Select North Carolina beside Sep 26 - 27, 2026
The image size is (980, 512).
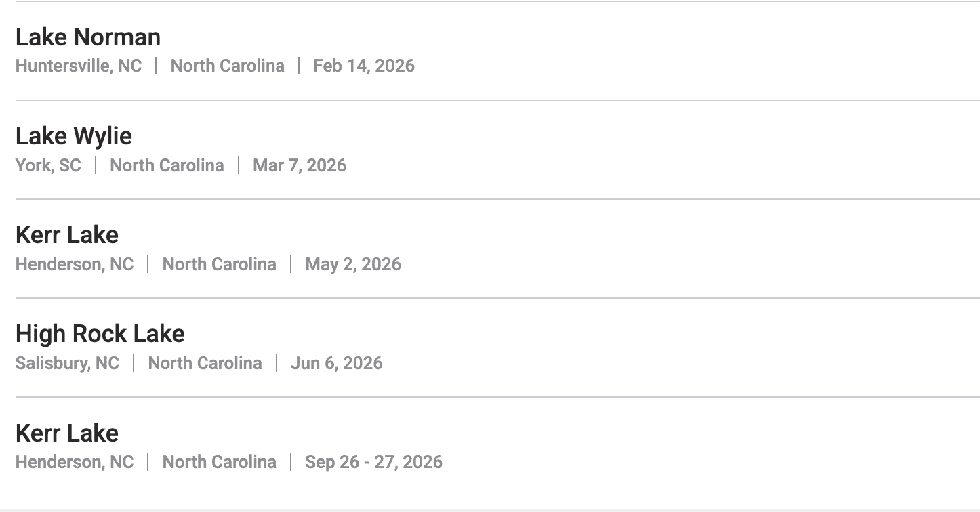point(220,462)
